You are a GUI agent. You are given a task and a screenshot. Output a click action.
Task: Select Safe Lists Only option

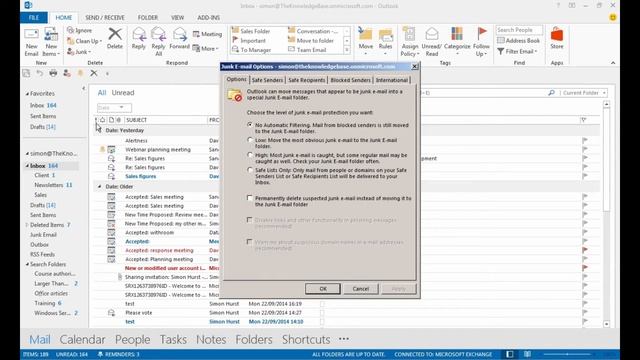click(250, 170)
